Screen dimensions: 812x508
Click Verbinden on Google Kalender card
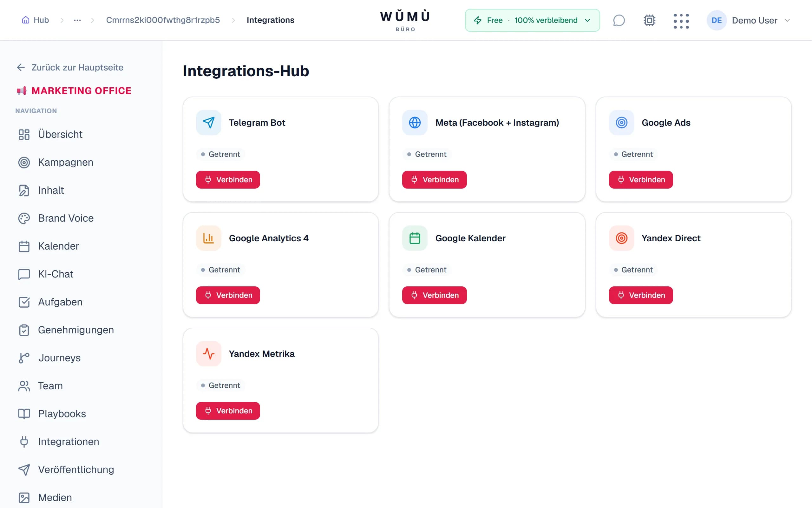click(434, 295)
